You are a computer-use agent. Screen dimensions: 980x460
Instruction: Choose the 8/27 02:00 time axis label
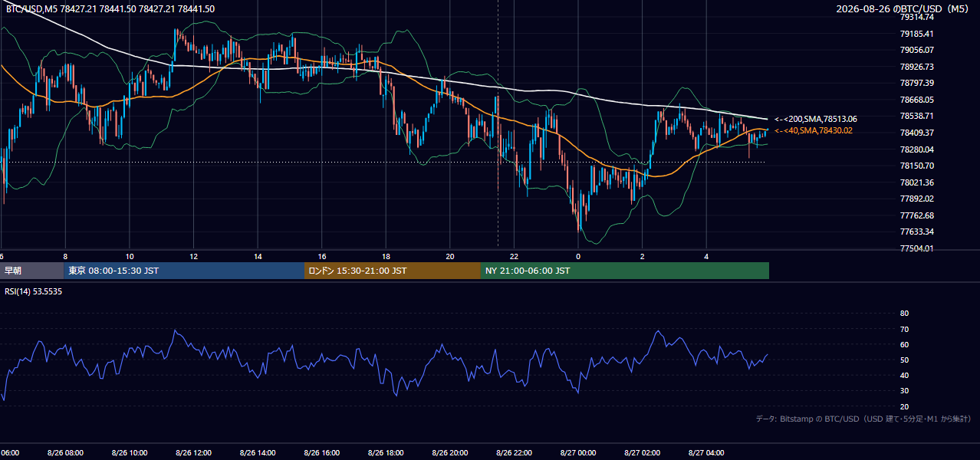click(642, 453)
